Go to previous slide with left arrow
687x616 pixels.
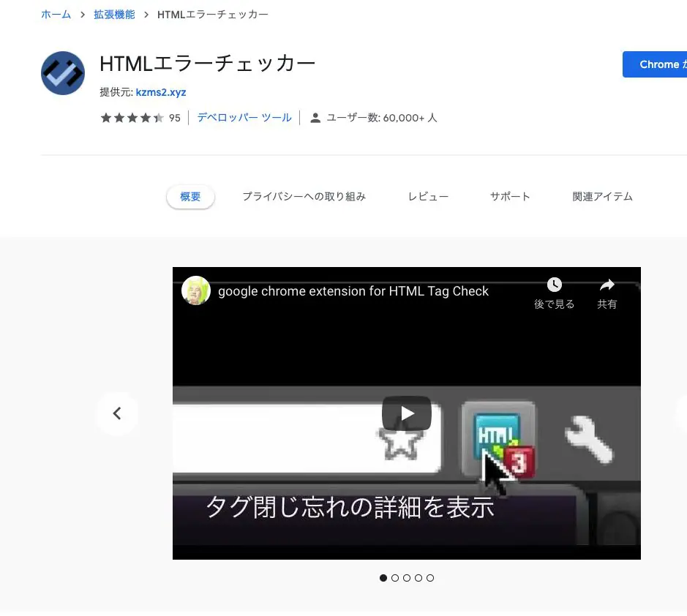tap(117, 413)
